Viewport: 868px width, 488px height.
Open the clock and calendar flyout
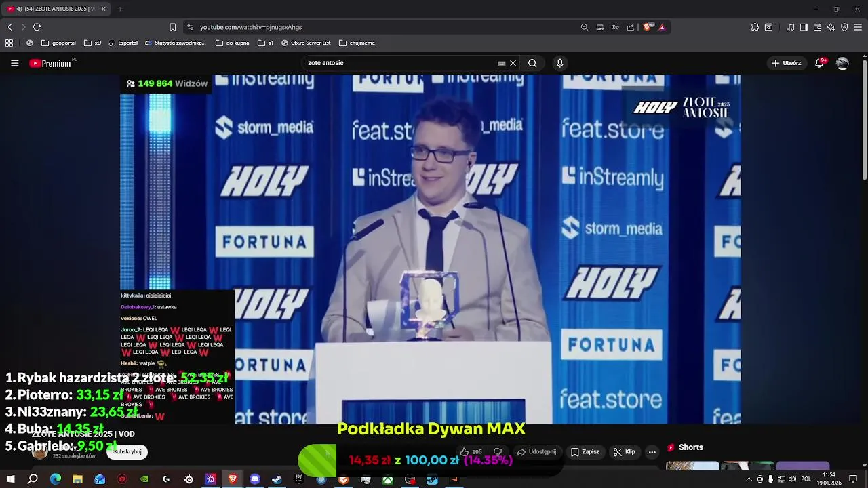[829, 479]
